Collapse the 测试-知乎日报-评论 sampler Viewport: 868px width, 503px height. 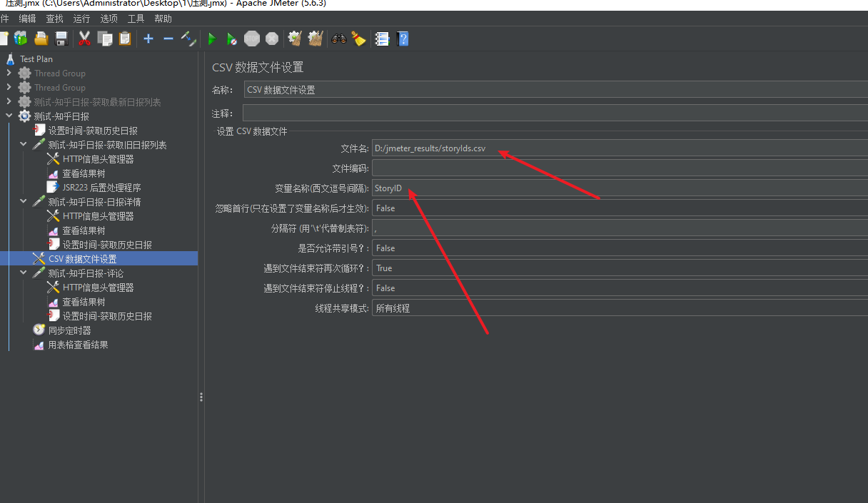[24, 273]
